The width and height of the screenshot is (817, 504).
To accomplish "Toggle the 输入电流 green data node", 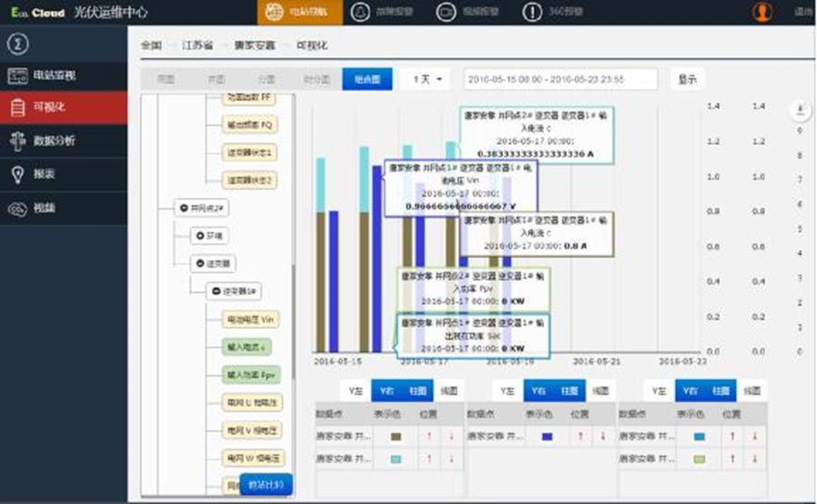I will [x=248, y=346].
